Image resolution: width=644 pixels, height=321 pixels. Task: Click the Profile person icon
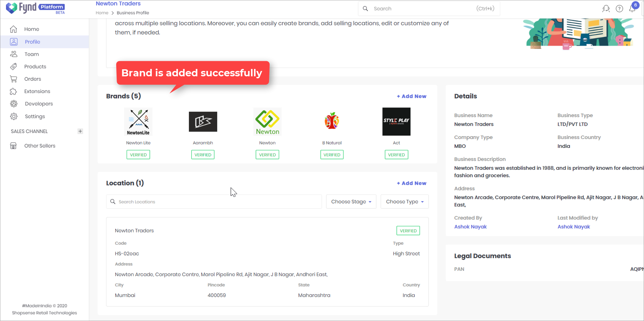[x=14, y=42]
